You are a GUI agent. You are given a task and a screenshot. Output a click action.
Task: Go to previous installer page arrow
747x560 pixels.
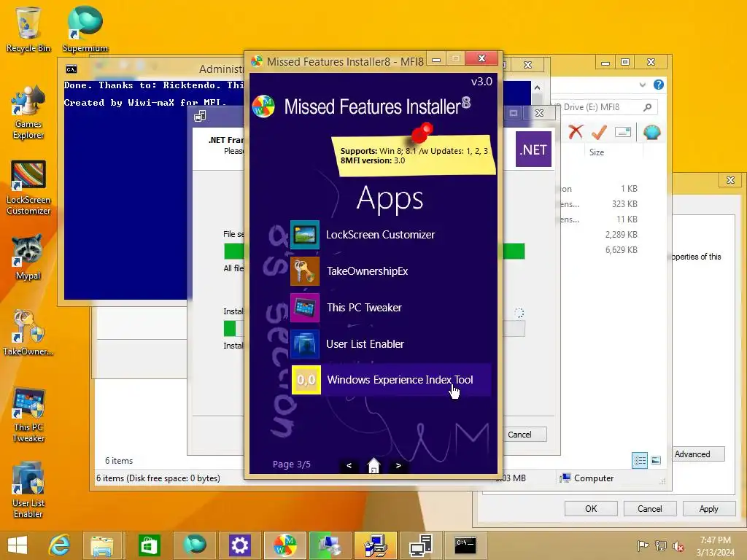[x=349, y=465]
